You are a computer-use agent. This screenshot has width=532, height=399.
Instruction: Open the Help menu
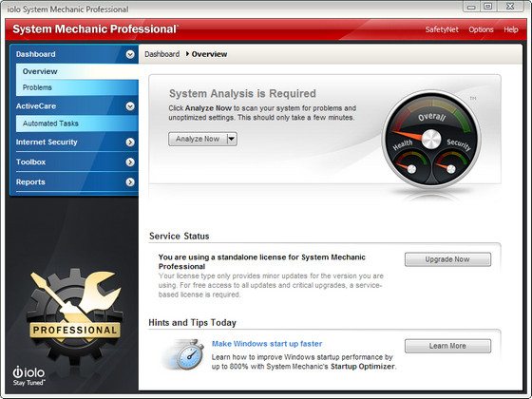point(511,29)
